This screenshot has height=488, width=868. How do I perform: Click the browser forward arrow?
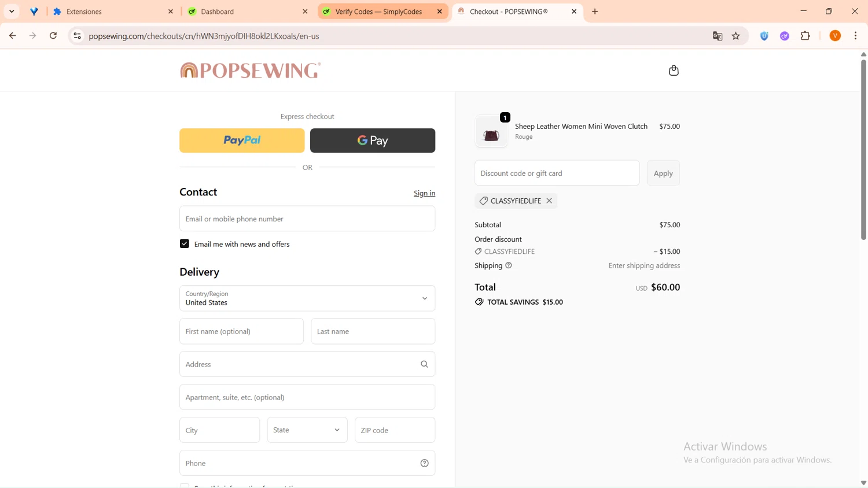33,36
